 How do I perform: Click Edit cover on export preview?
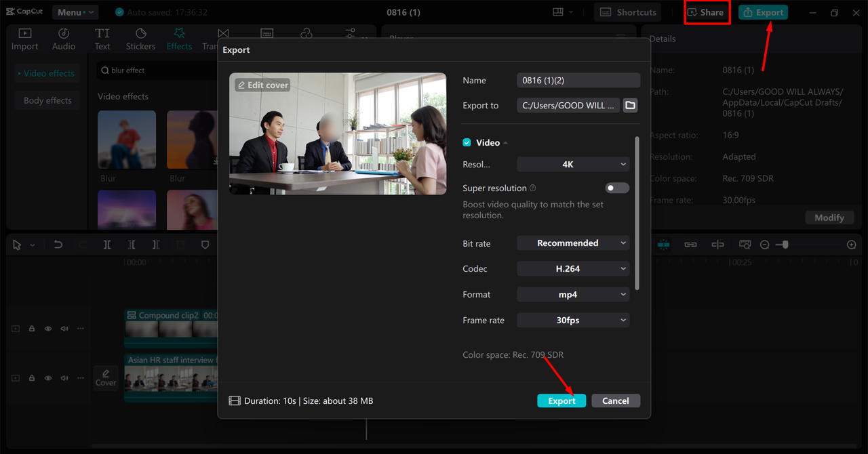point(262,85)
